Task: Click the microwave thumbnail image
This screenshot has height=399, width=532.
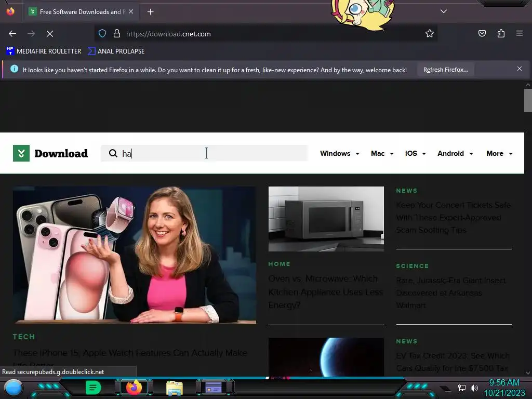Action: tap(326, 219)
